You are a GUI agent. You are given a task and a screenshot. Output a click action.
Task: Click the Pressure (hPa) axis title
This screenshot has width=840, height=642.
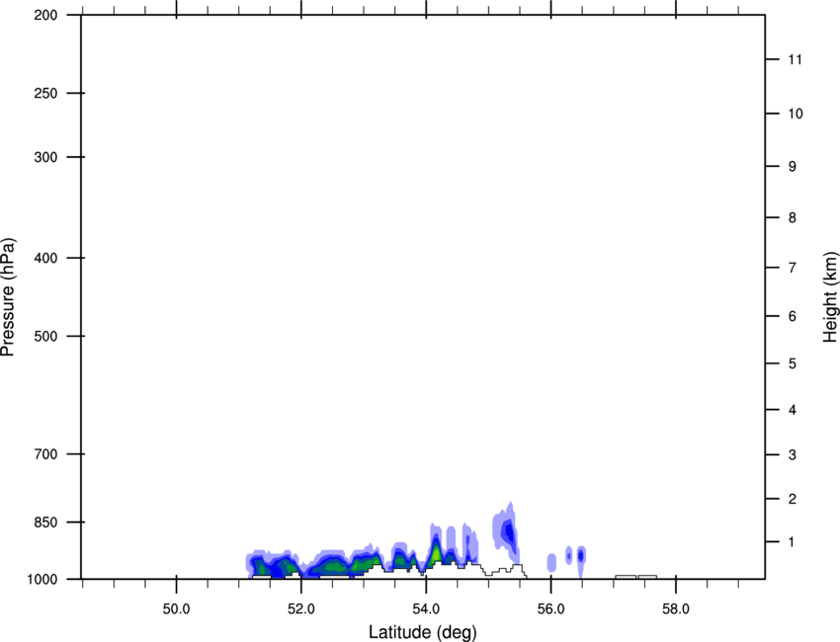(8, 297)
